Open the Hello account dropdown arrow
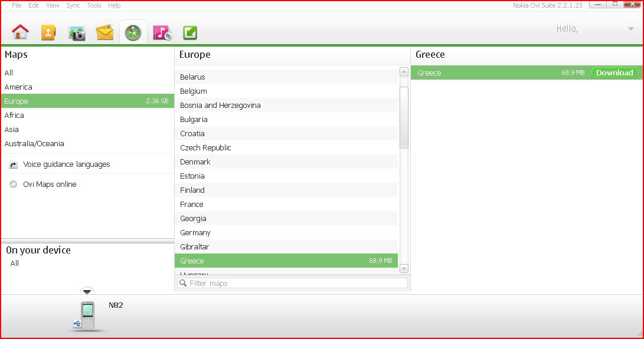This screenshot has height=339, width=644. pyautogui.click(x=631, y=29)
